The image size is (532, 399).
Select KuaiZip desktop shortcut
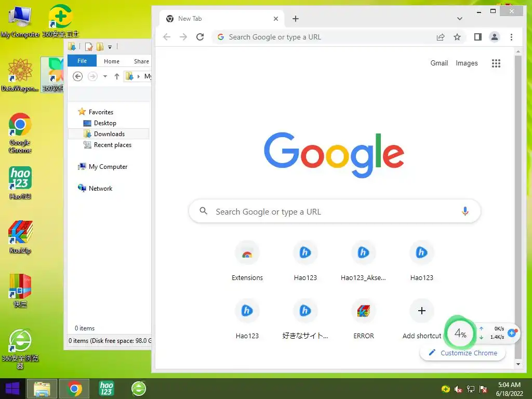click(x=20, y=237)
